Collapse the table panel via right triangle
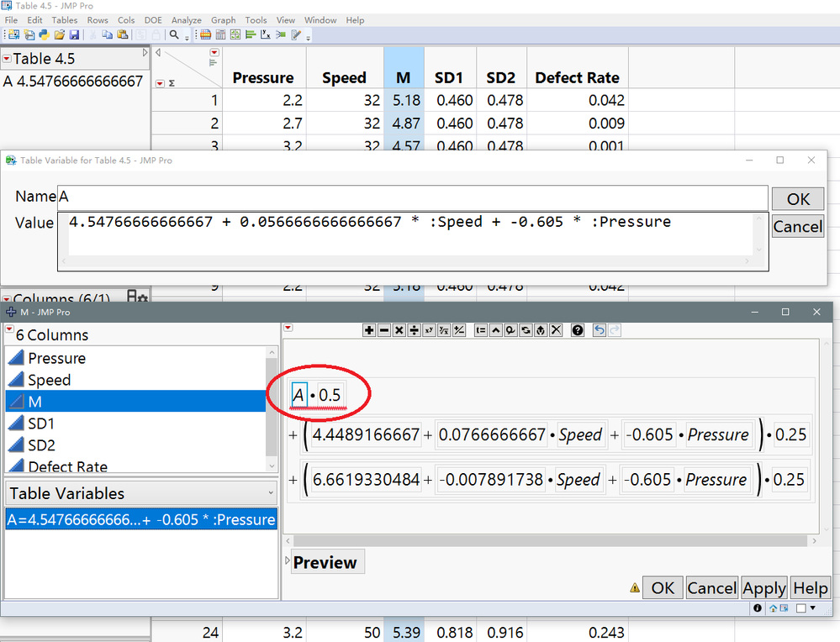The width and height of the screenshot is (840, 642). (145, 52)
